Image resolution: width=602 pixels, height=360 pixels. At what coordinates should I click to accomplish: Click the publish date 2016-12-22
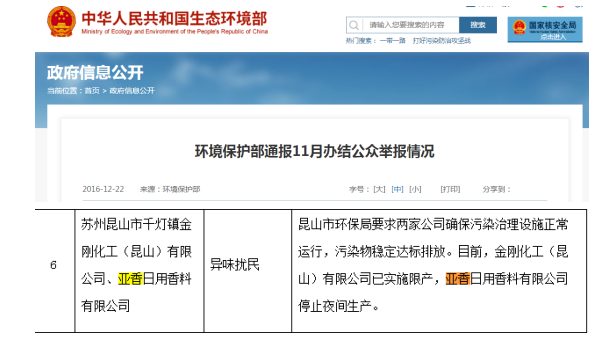point(103,189)
